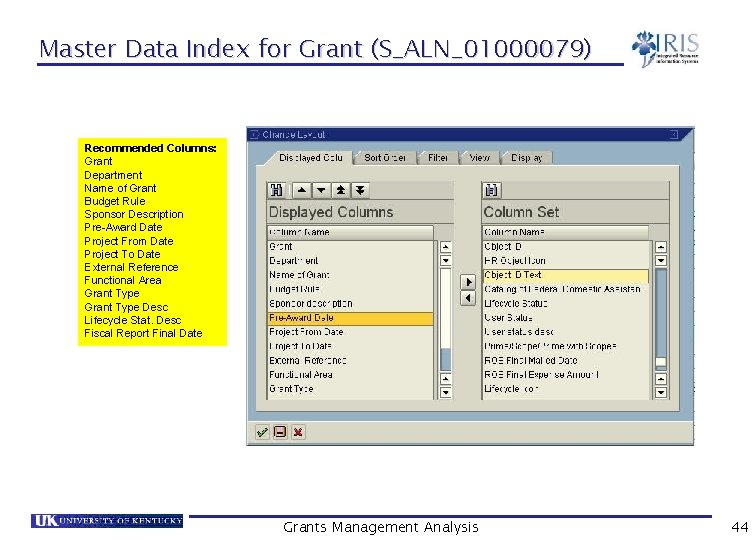
Task: Click the find icon above Column Set
Action: [492, 190]
